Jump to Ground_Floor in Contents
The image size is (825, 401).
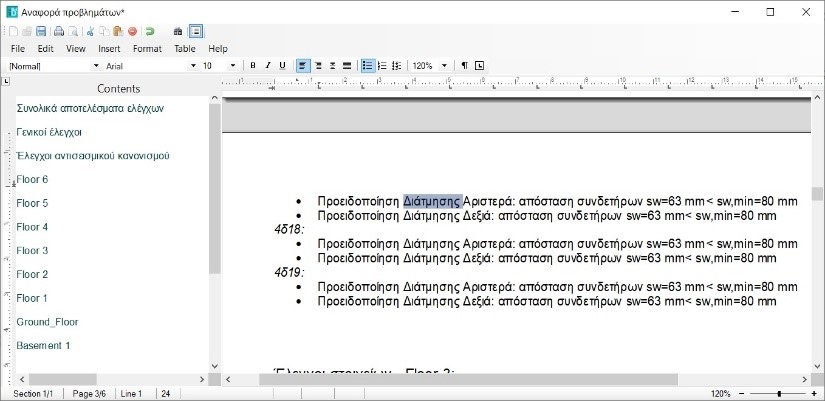tap(47, 322)
